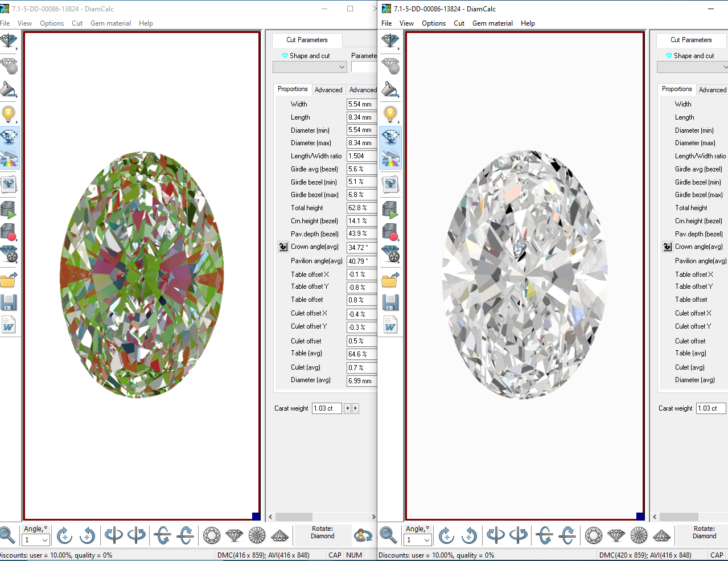Click the diamond with inclusion sphere icon, left window

(9, 65)
